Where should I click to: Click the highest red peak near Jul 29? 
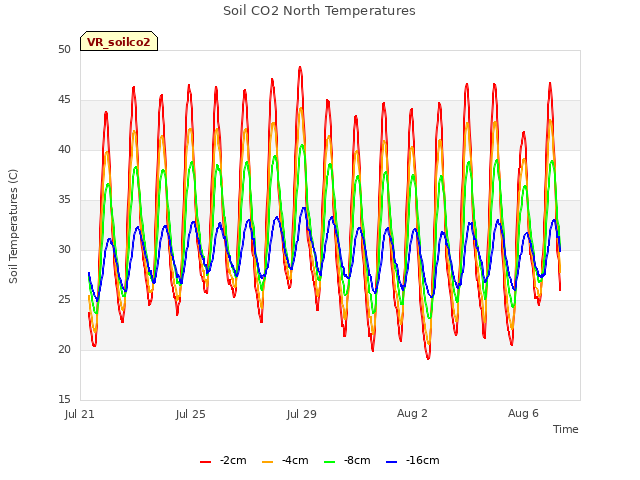(300, 67)
